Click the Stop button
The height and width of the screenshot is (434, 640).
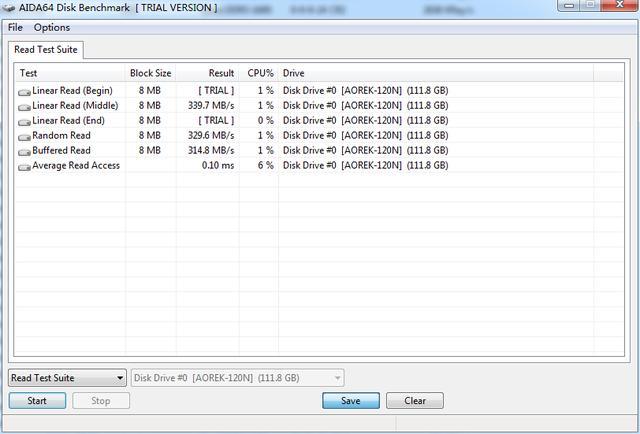click(x=101, y=401)
